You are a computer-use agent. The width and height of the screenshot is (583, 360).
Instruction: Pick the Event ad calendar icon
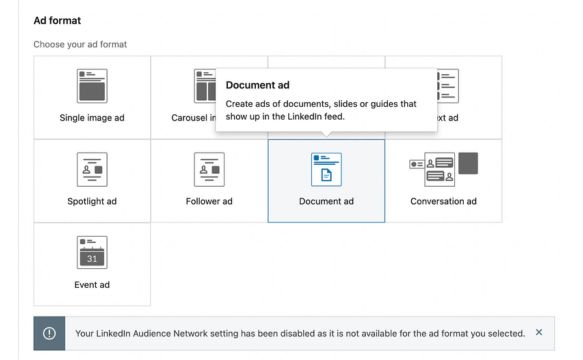(92, 252)
